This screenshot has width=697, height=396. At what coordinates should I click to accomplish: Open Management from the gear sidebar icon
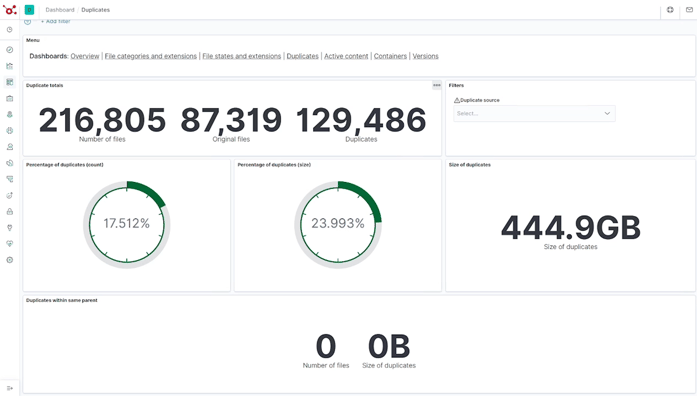click(x=10, y=260)
